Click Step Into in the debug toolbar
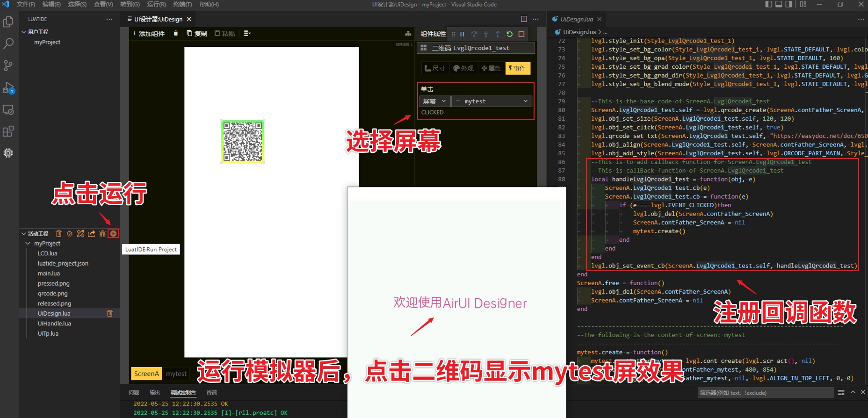868x418 pixels. click(486, 34)
